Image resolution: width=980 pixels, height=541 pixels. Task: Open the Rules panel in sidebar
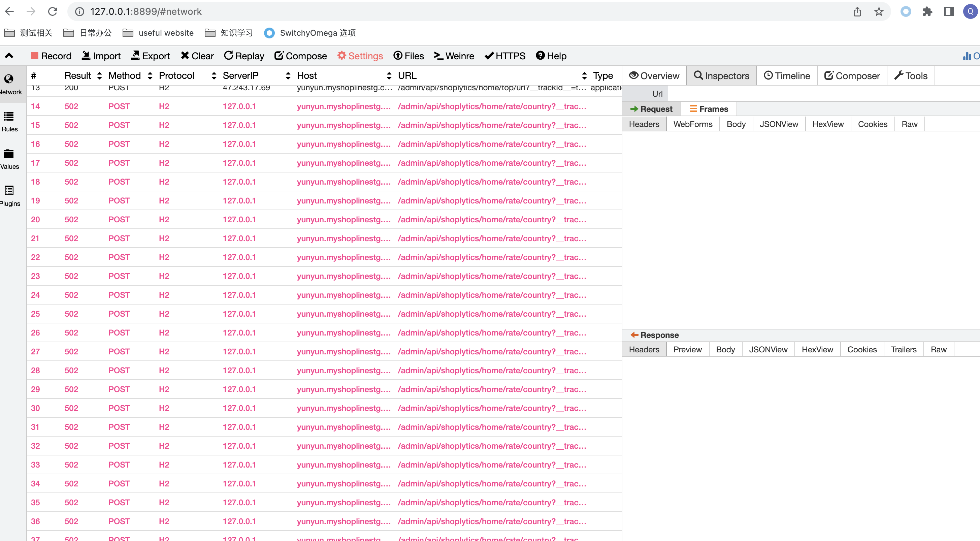pyautogui.click(x=9, y=121)
